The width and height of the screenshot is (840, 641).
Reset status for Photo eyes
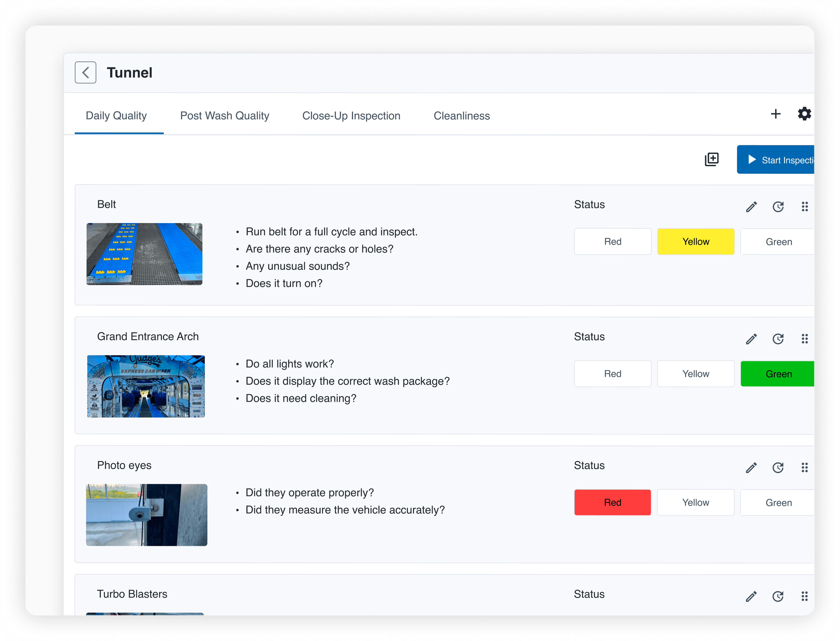point(779,467)
